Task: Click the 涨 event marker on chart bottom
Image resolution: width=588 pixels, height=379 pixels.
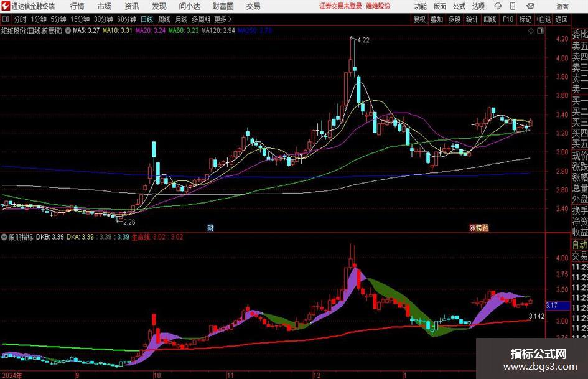Action: coord(472,228)
